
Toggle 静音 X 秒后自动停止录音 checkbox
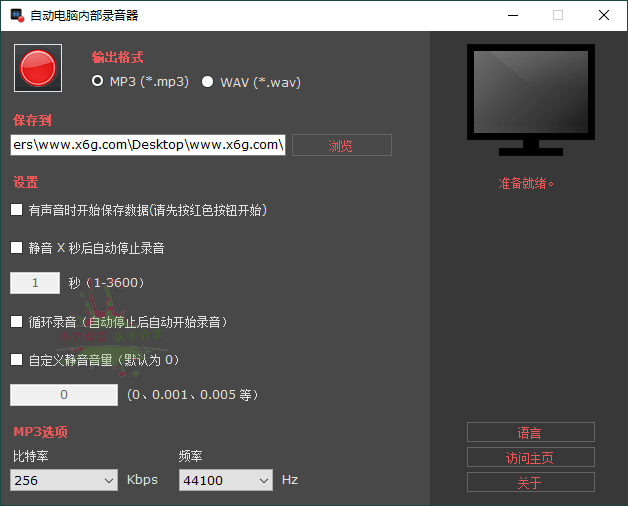coord(16,247)
